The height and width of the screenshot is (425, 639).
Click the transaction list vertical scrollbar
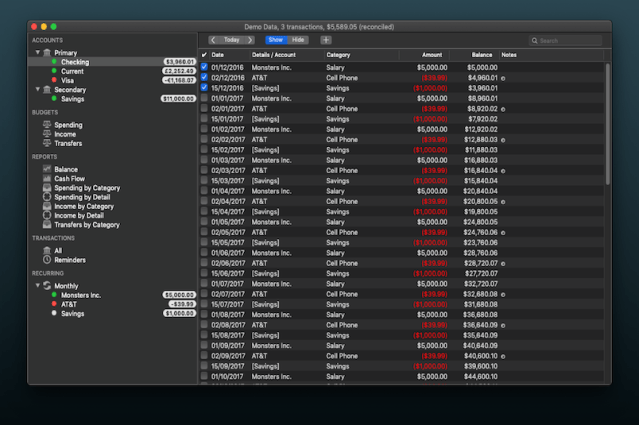(608, 124)
